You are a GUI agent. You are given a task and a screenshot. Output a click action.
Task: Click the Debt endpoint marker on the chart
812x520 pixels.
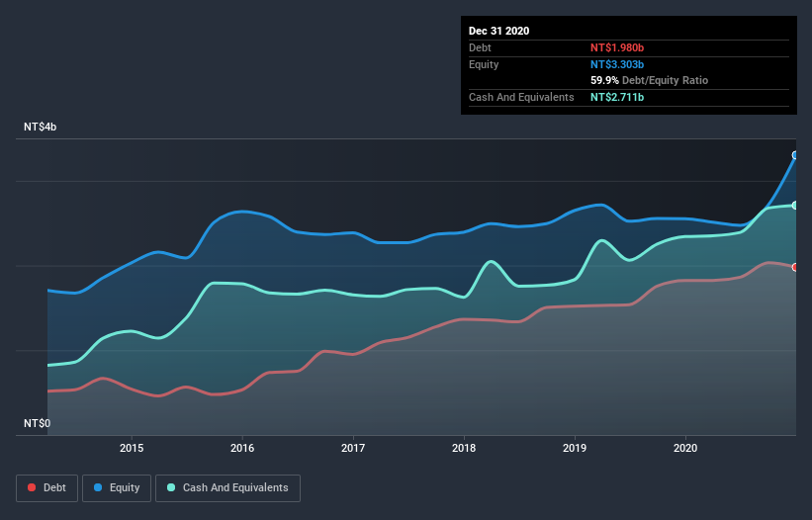(795, 268)
